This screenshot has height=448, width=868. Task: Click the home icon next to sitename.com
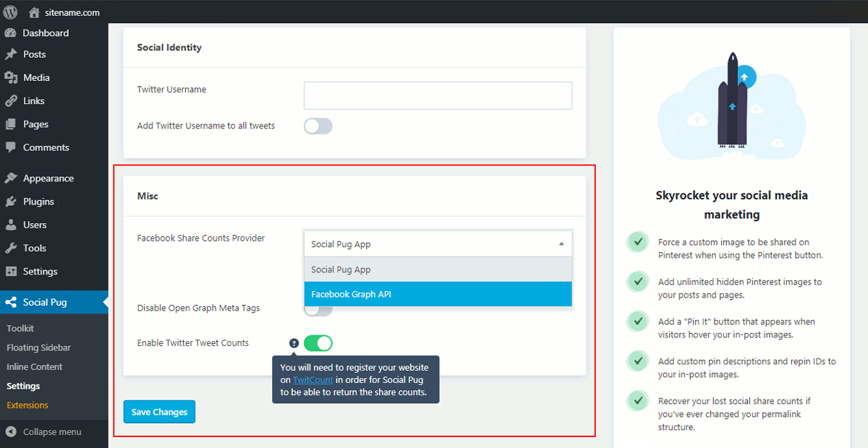point(34,12)
